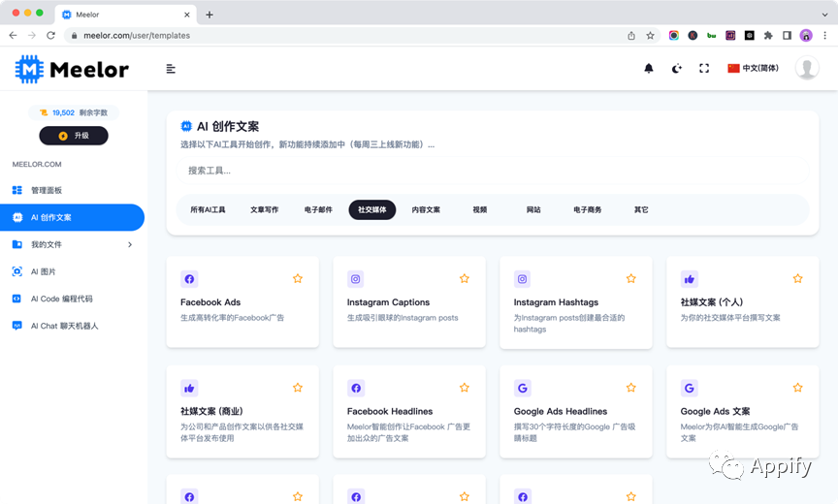This screenshot has height=504, width=838.
Task: Click Instagram icon on Instagram Captions card
Action: point(356,279)
